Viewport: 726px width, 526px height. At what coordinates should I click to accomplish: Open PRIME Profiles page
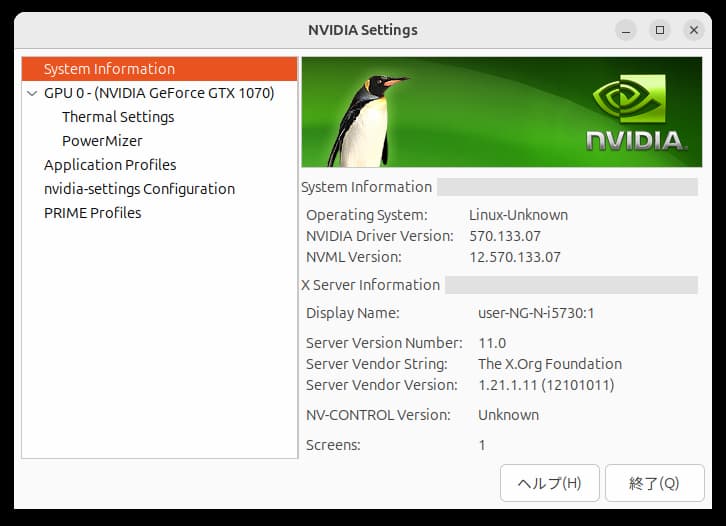(93, 213)
